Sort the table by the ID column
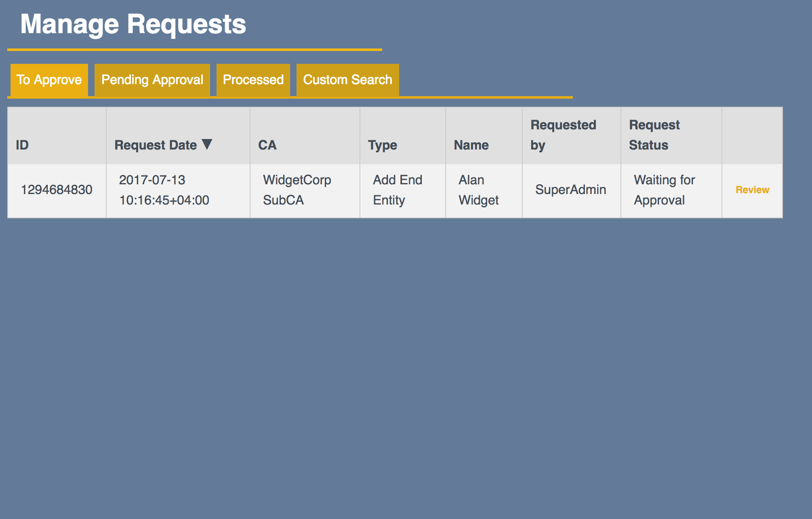 point(21,144)
